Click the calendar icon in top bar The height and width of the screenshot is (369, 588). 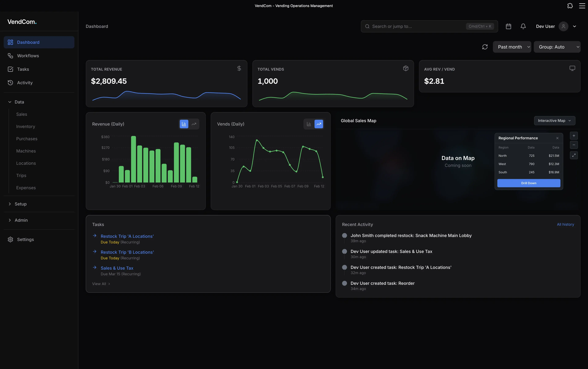click(x=508, y=26)
